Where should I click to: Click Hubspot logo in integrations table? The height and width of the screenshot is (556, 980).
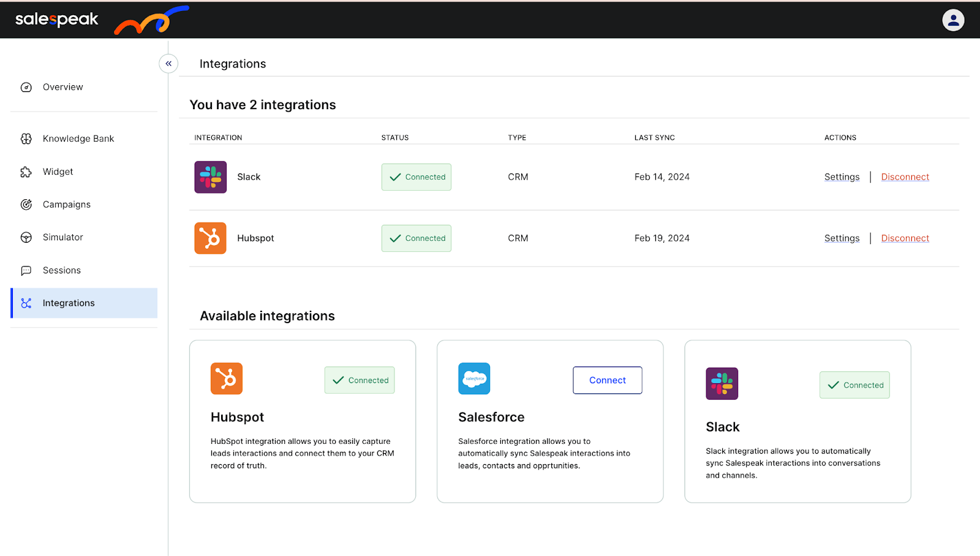point(210,238)
